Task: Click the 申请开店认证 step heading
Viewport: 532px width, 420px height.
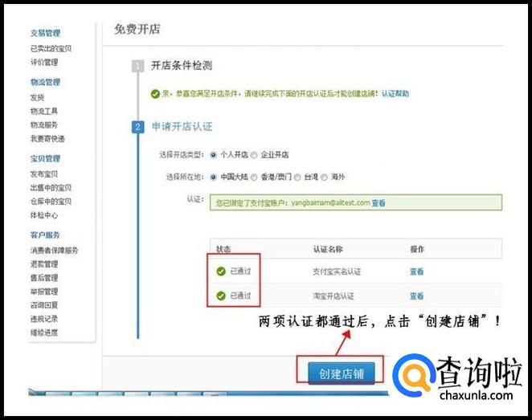Action: 182,127
